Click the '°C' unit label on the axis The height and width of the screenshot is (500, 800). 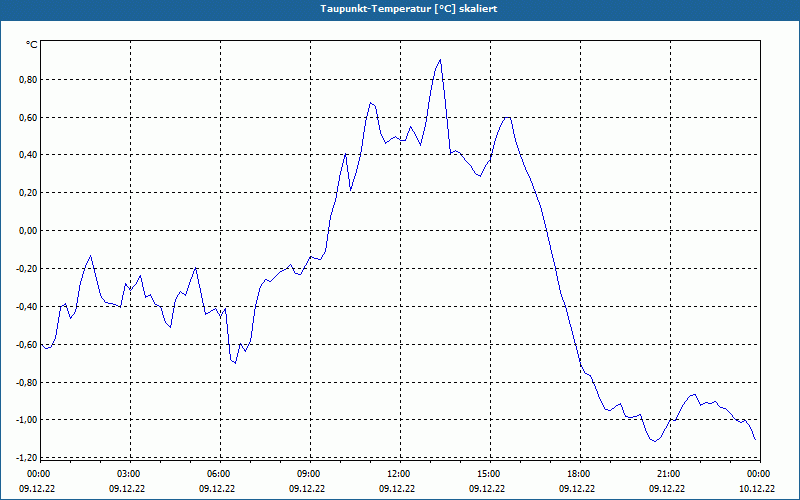pyautogui.click(x=32, y=45)
